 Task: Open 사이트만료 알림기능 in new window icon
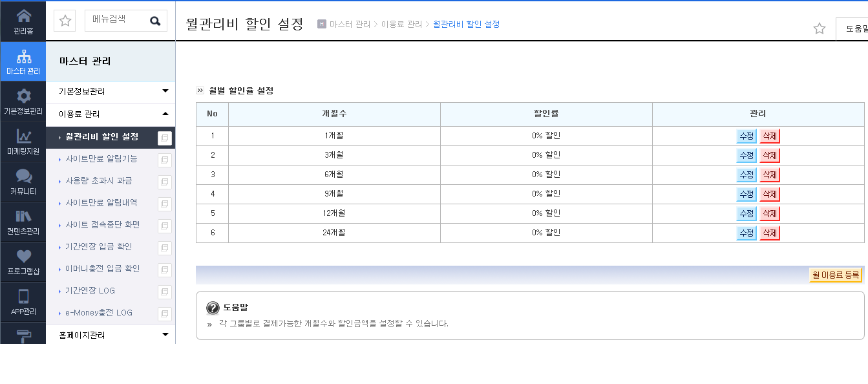click(x=165, y=160)
